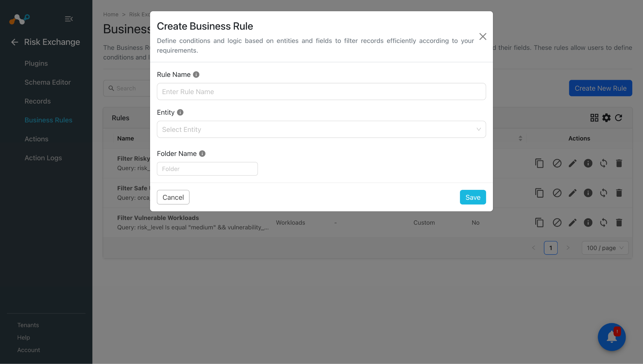Open Schema Editor in the sidebar
This screenshot has height=364, width=643.
(48, 82)
